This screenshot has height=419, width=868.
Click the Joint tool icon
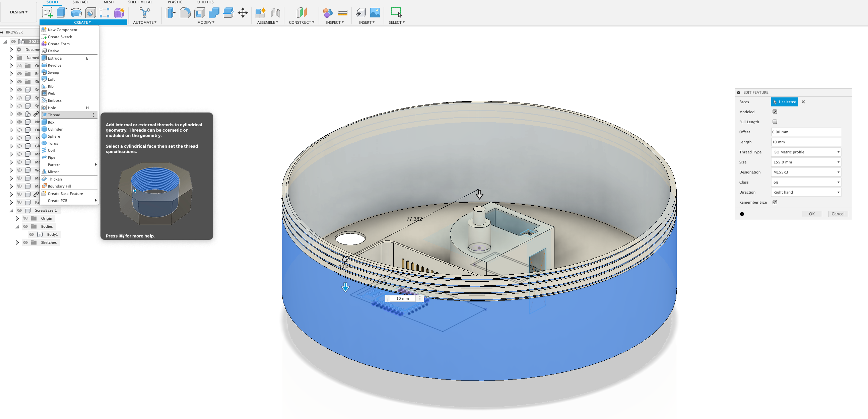[x=275, y=13]
